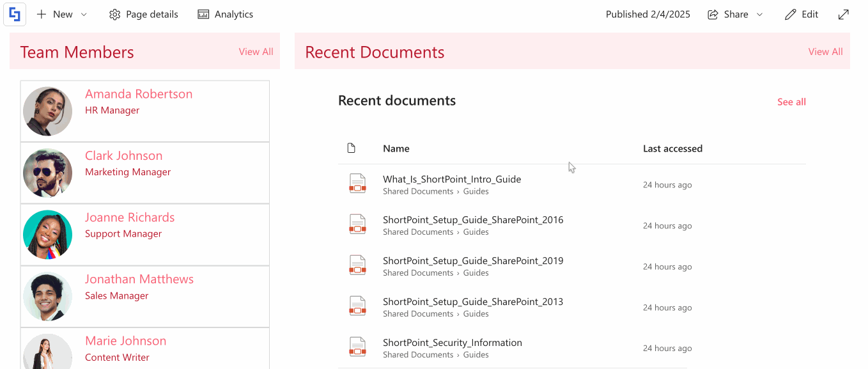868x369 pixels.
Task: Click the See all documents link
Action: click(791, 102)
